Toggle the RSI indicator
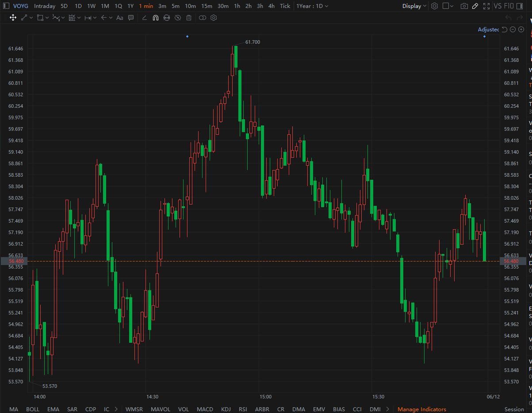Image resolution: width=532 pixels, height=413 pixels. (x=243, y=409)
